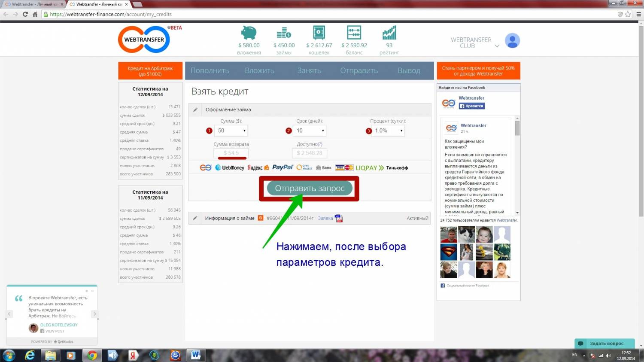The image size is (644, 362).
Task: Open the Сумма ($) dropdown
Action: (231, 131)
